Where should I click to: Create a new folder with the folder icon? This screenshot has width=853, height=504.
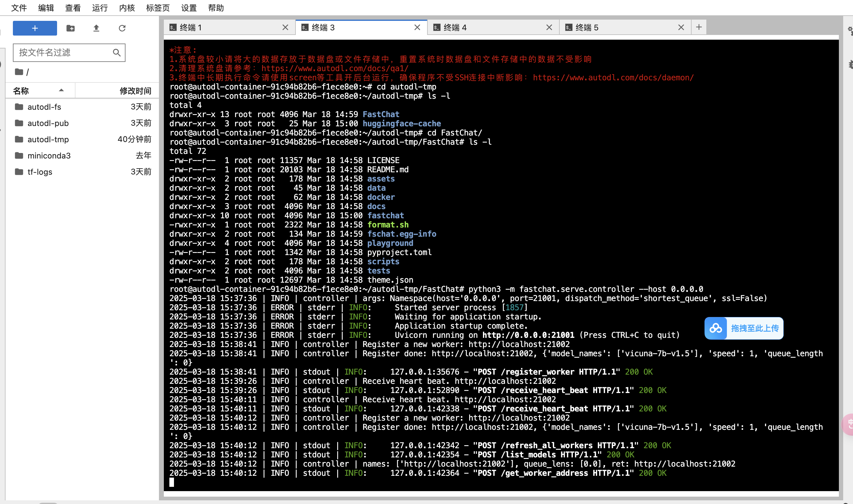pos(70,28)
